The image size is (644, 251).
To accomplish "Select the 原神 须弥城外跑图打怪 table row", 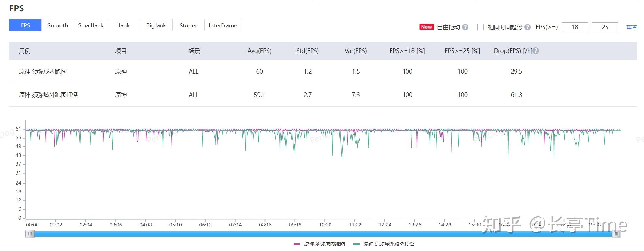I will (x=323, y=95).
